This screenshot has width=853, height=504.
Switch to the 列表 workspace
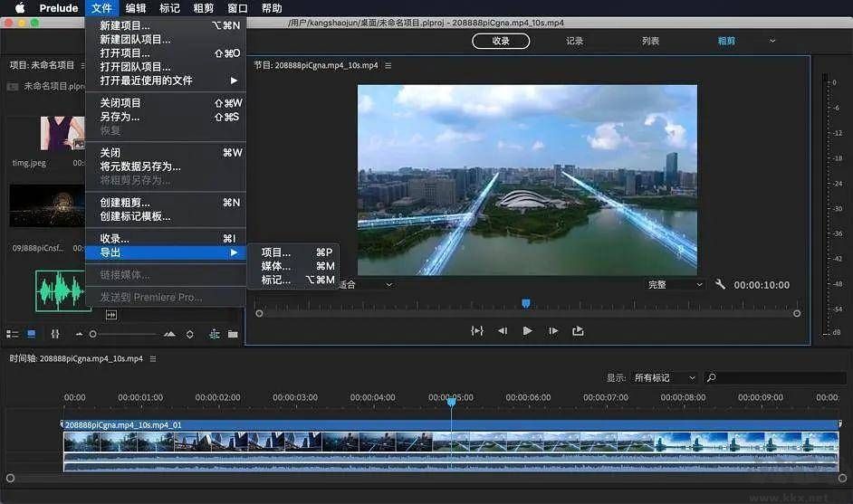pos(650,41)
